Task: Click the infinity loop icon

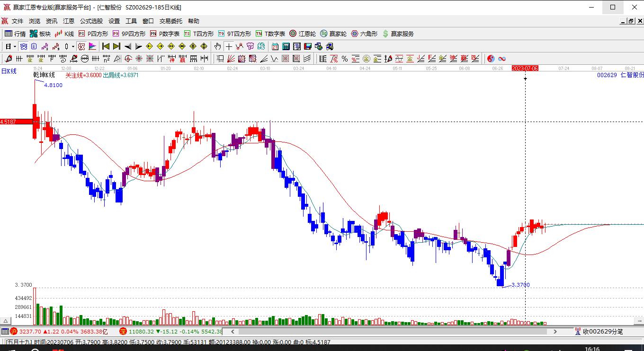Action: [502, 59]
